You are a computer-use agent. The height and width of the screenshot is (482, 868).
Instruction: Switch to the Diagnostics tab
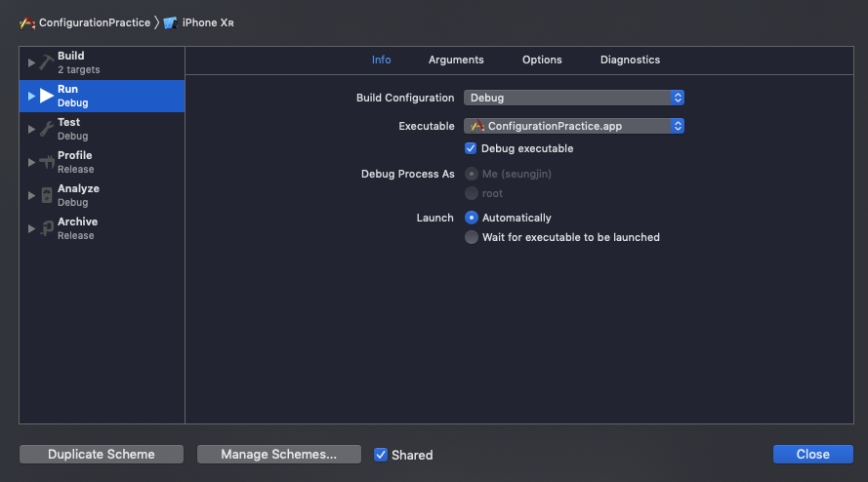[x=630, y=60]
